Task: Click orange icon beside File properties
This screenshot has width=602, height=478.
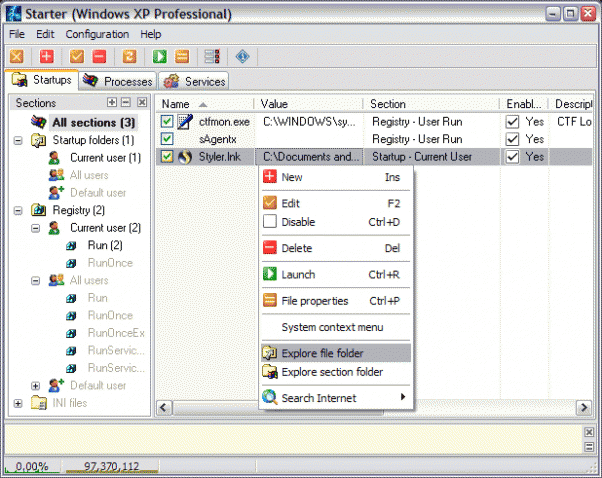Action: (270, 300)
